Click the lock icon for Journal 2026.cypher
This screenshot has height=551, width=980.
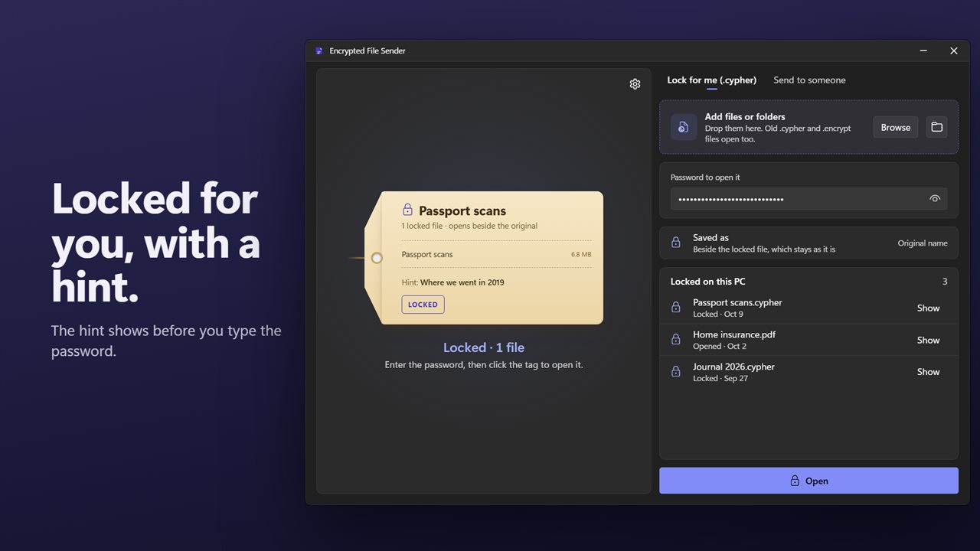coord(676,372)
